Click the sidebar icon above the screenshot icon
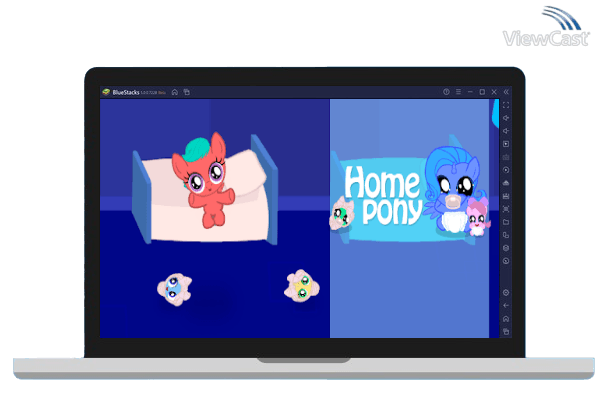Viewport: 602px width, 414px height. click(x=506, y=196)
